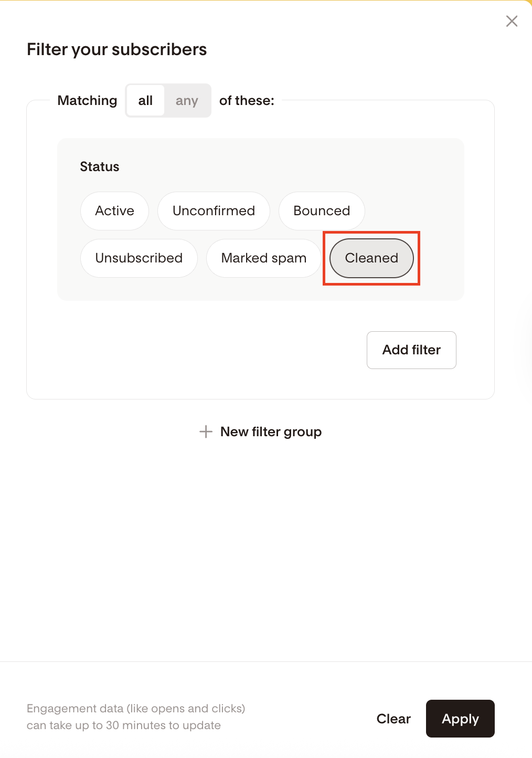Click the "of these:" text
This screenshot has height=758, width=532.
point(247,100)
